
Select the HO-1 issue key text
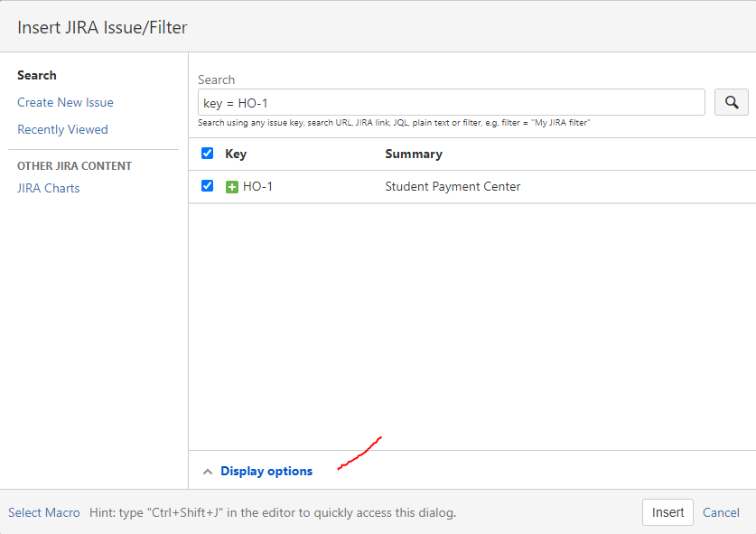(x=257, y=187)
